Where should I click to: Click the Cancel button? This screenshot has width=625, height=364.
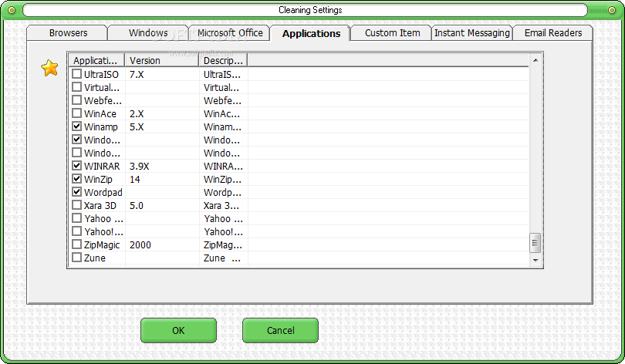(x=281, y=331)
